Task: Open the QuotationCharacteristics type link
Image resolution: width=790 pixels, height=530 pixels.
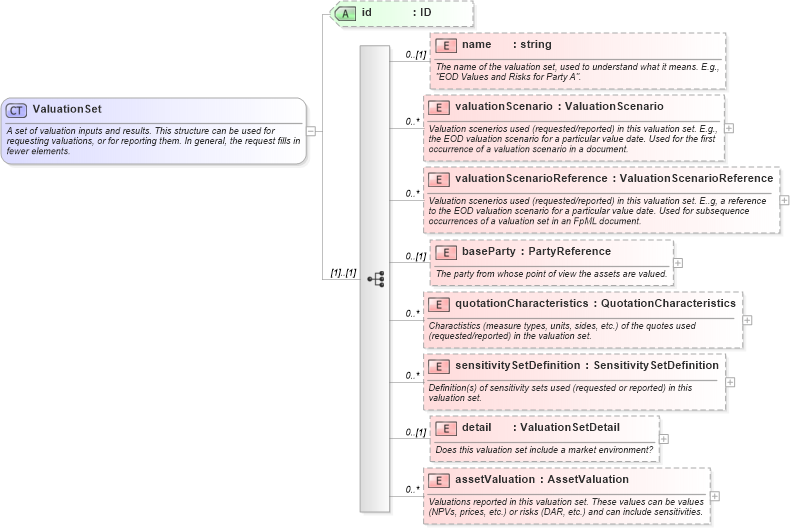Action: pos(668,303)
